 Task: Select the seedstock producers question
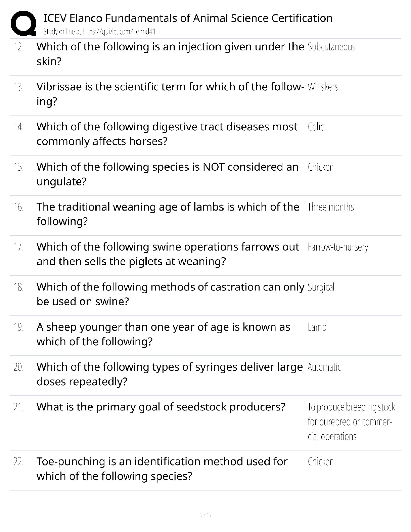pyautogui.click(x=161, y=407)
